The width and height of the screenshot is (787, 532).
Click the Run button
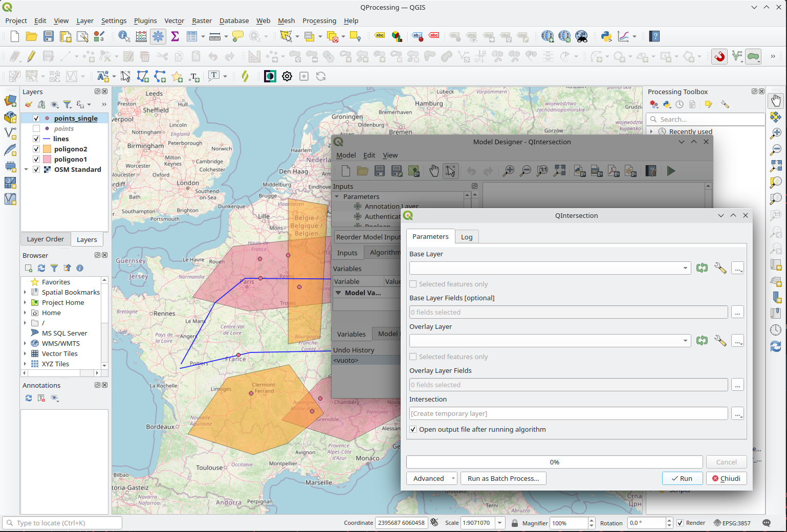click(682, 478)
